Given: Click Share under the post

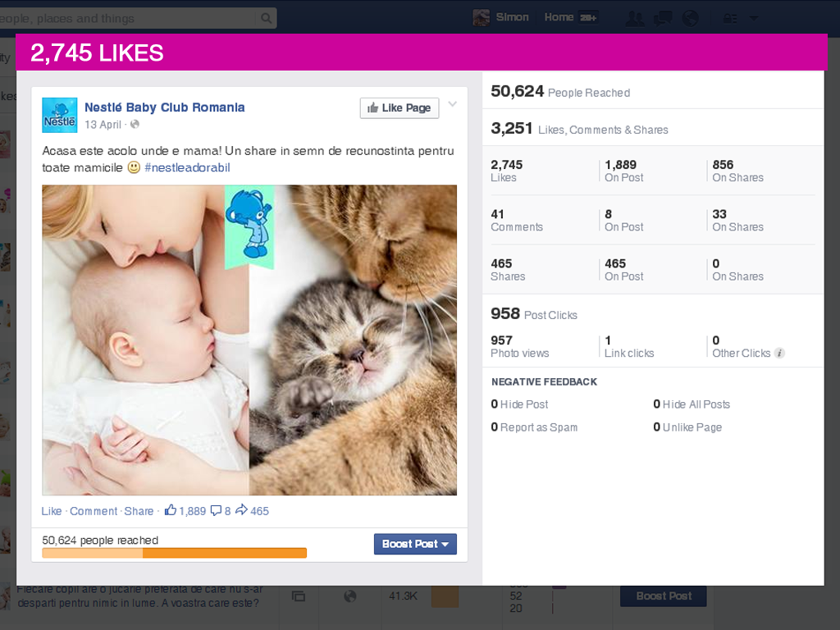Looking at the screenshot, I should pyautogui.click(x=139, y=511).
